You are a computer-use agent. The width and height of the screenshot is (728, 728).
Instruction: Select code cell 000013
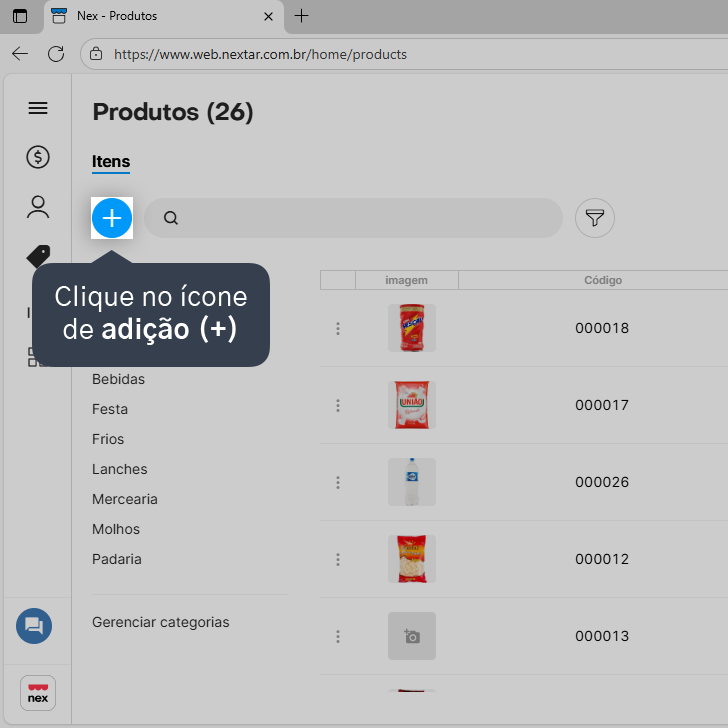point(602,636)
